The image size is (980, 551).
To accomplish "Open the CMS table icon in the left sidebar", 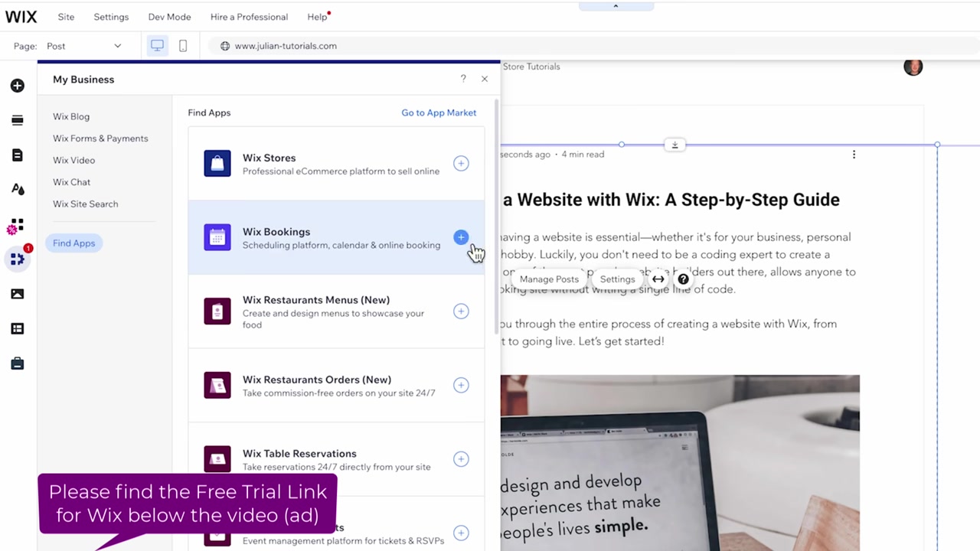I will 18,328.
